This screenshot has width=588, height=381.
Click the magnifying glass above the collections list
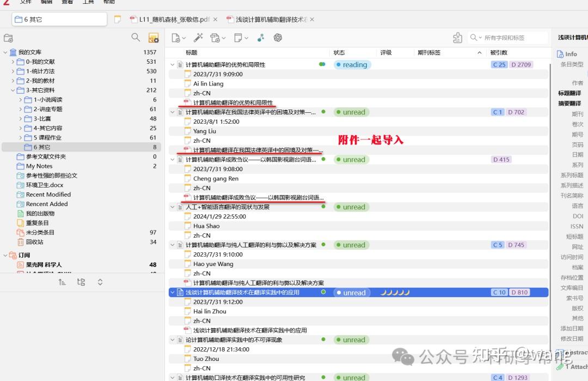134,38
